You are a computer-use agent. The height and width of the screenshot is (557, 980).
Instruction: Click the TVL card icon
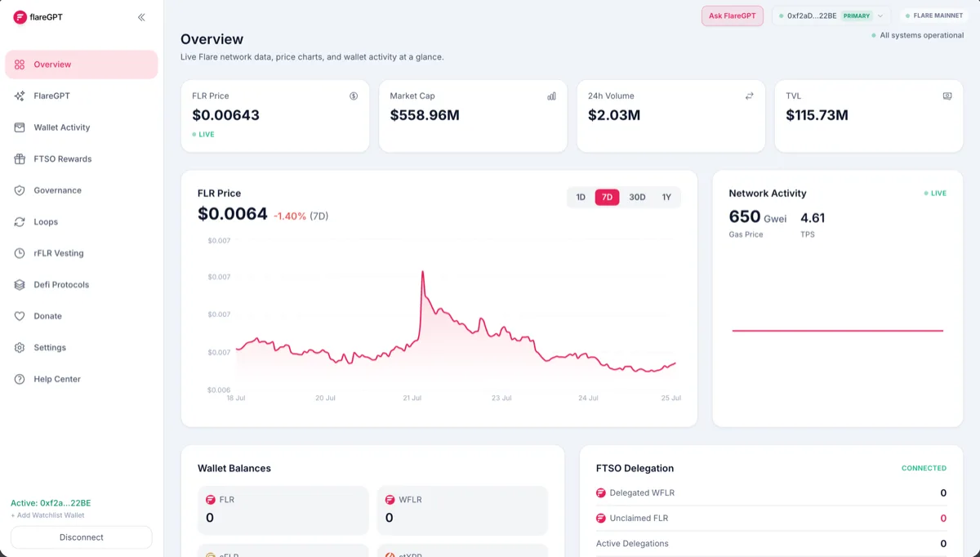tap(947, 96)
